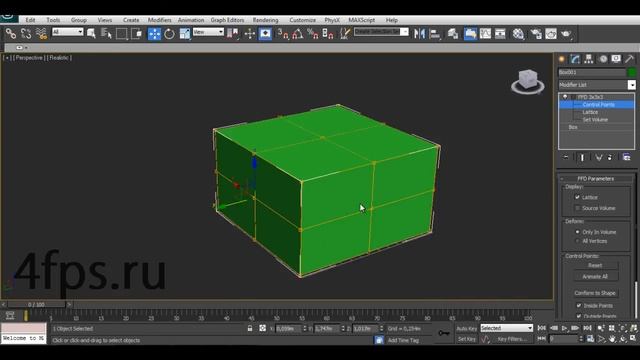Screen dimensions: 640x360
Task: Toggle the 3D Snaps icon
Action: point(283,33)
